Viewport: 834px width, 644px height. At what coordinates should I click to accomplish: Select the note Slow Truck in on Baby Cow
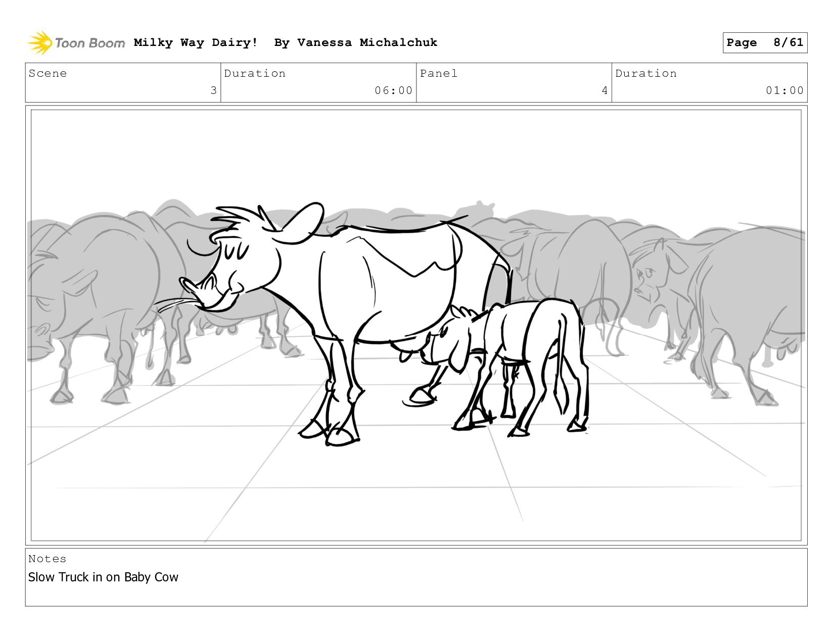[103, 577]
